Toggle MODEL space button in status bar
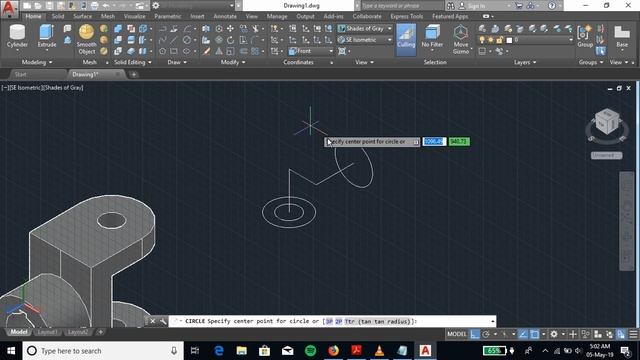Image resolution: width=640 pixels, height=360 pixels. pos(457,334)
